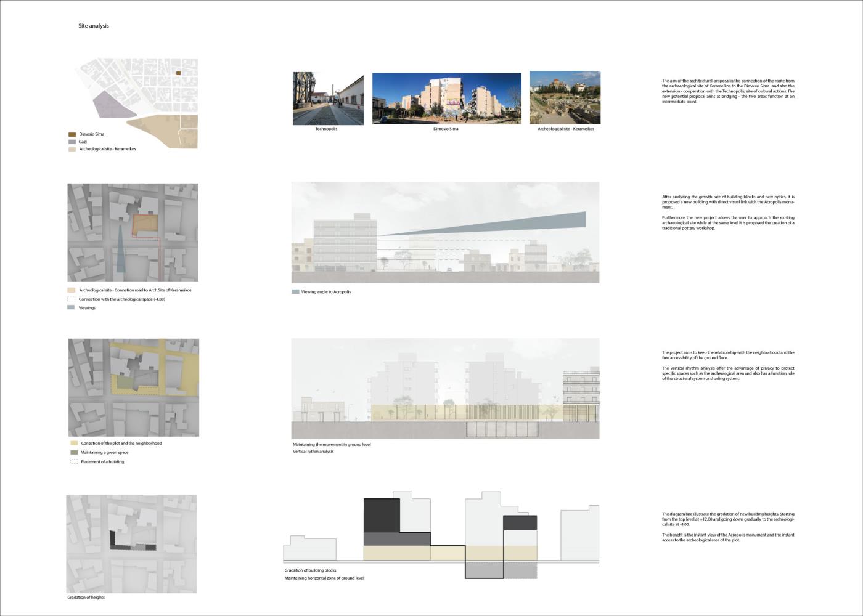
Task: Click the Acropolis viewing angle elevation drawing
Action: pyautogui.click(x=445, y=233)
